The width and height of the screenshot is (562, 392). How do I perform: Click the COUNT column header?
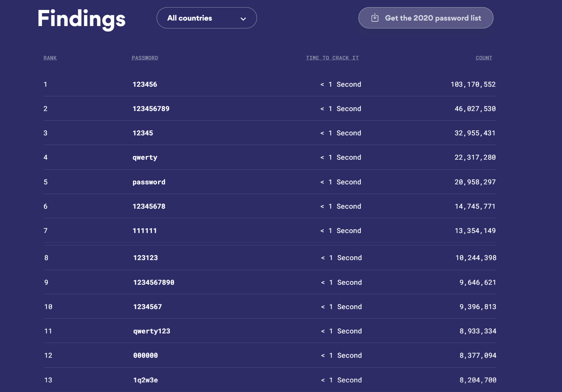[484, 58]
